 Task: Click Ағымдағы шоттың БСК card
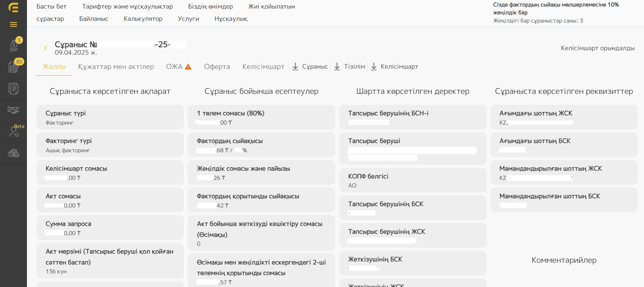click(x=564, y=145)
